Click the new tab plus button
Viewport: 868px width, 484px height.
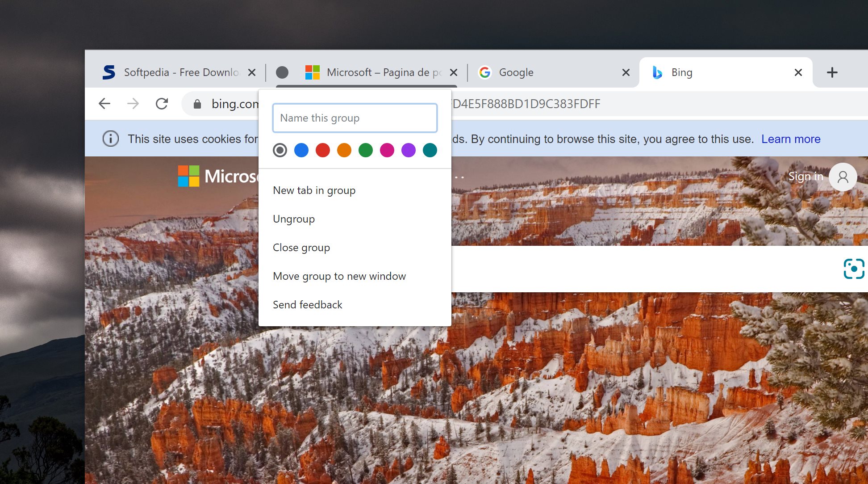click(832, 72)
